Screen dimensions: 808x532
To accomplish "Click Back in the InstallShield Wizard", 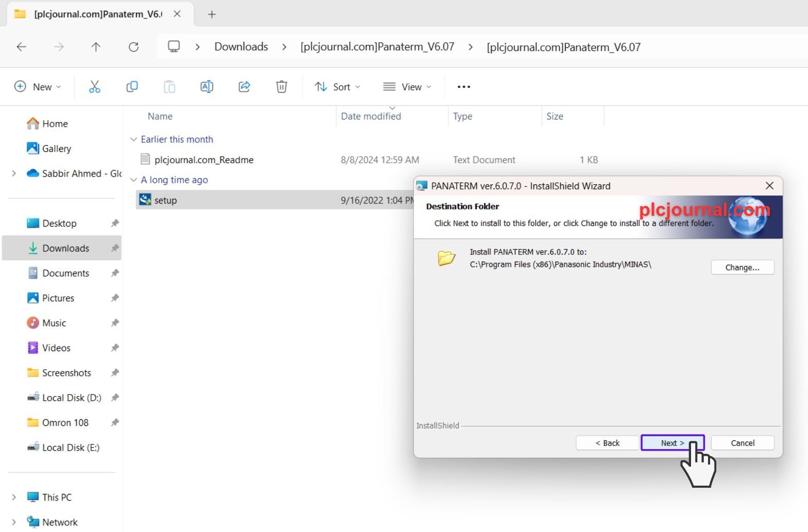I will point(608,443).
